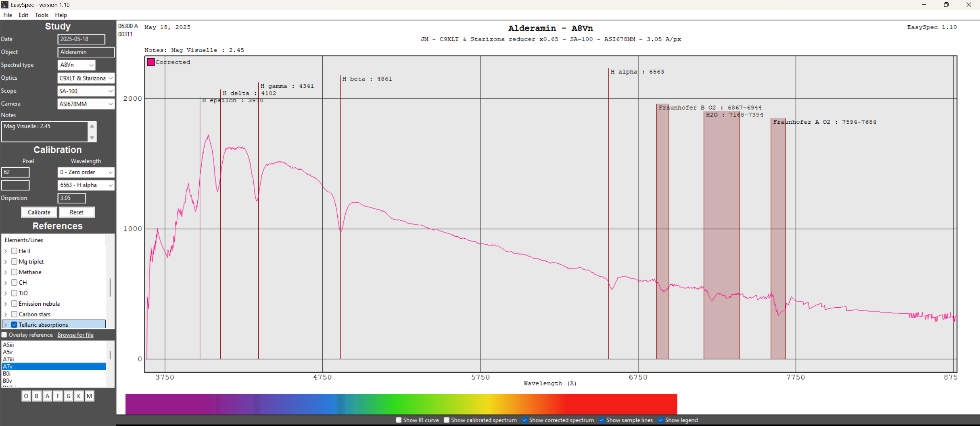980x426 pixels.
Task: Click the M spectral class button
Action: pos(89,396)
